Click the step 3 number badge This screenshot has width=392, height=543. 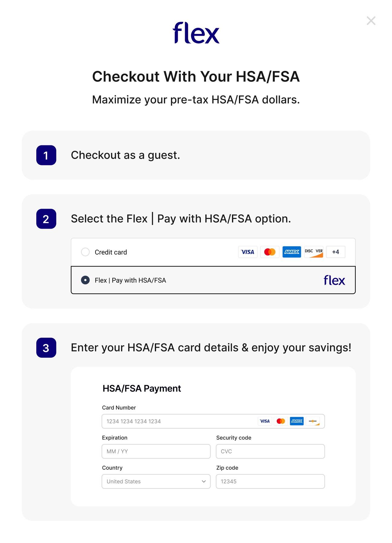46,348
